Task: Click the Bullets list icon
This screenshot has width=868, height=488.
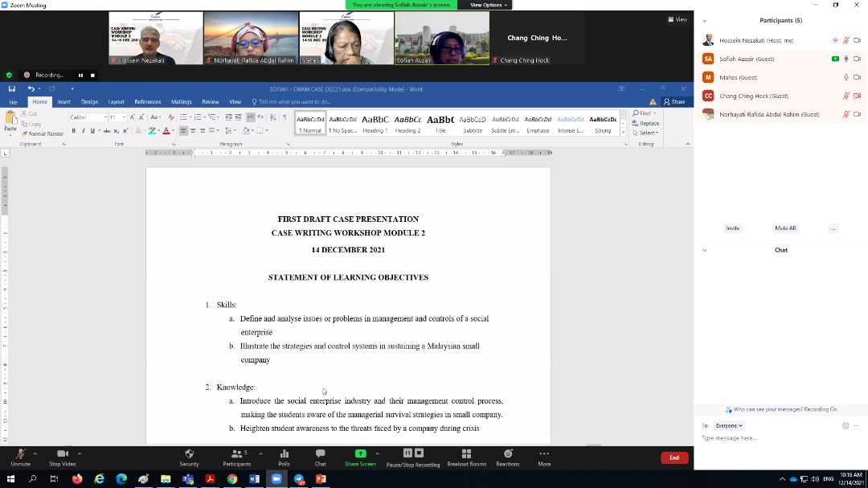Action: (183, 117)
